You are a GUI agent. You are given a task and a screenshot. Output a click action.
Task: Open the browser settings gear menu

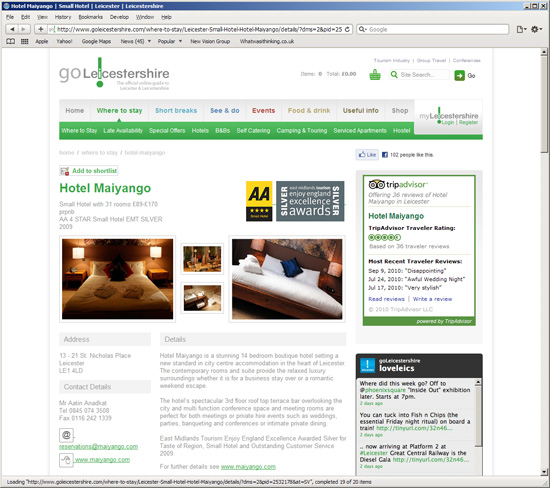(x=536, y=29)
